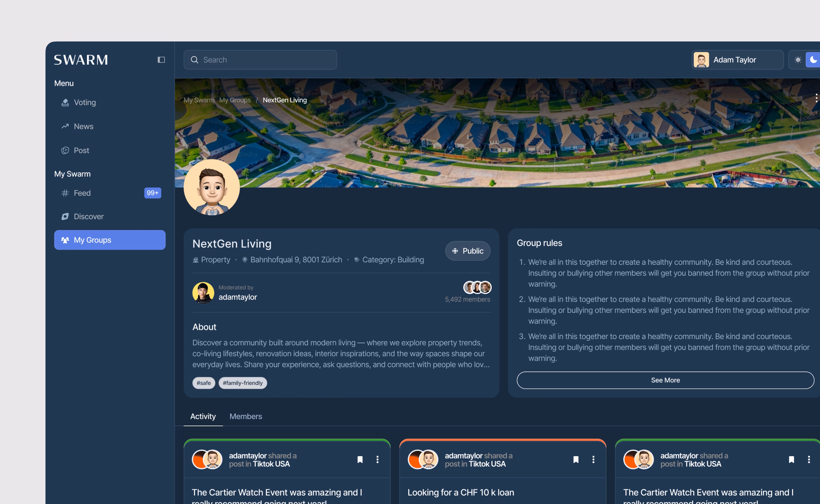The height and width of the screenshot is (504, 820).
Task: Open Discover section
Action: coord(110,217)
